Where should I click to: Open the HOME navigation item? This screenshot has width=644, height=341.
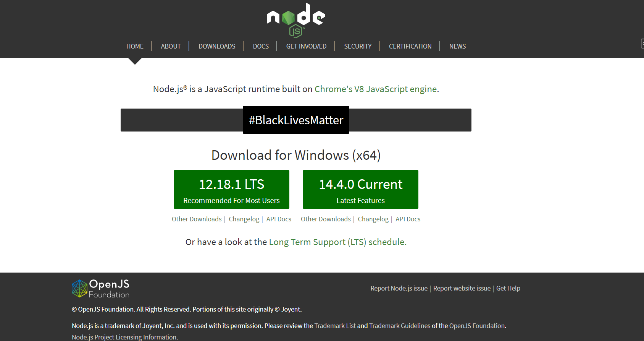pyautogui.click(x=135, y=46)
